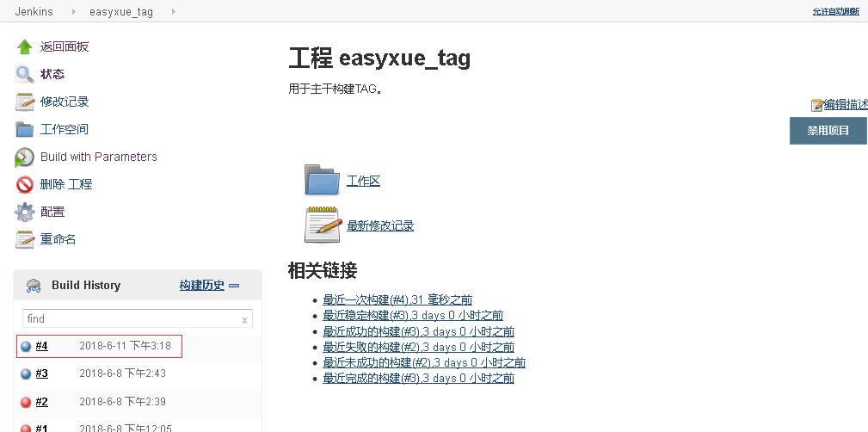Select 重命名 in the sidebar
This screenshot has height=432, width=868.
point(58,239)
